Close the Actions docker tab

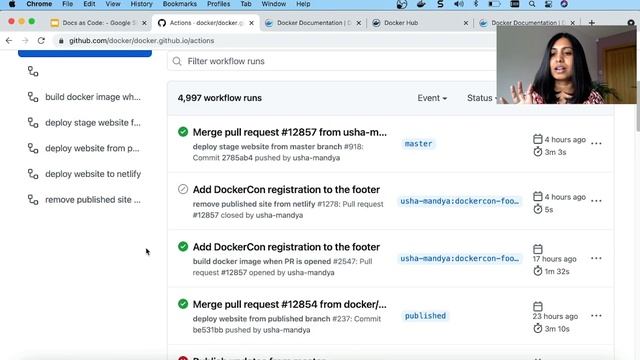pyautogui.click(x=251, y=23)
